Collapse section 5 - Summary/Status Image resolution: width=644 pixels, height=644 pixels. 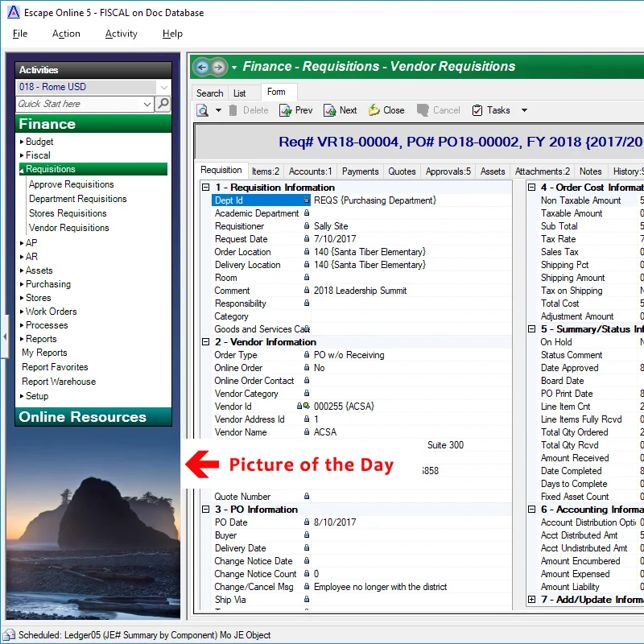[x=531, y=329]
